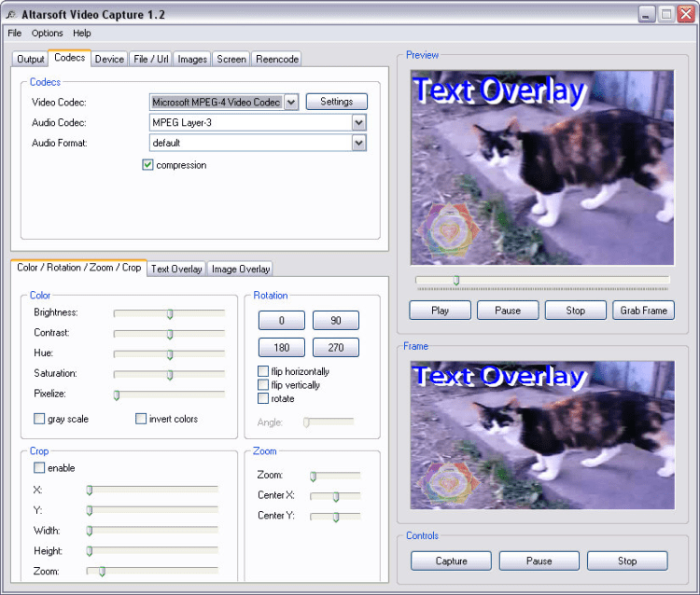Image resolution: width=700 pixels, height=595 pixels.
Task: Uncheck the compression checkbox
Action: pos(147,165)
